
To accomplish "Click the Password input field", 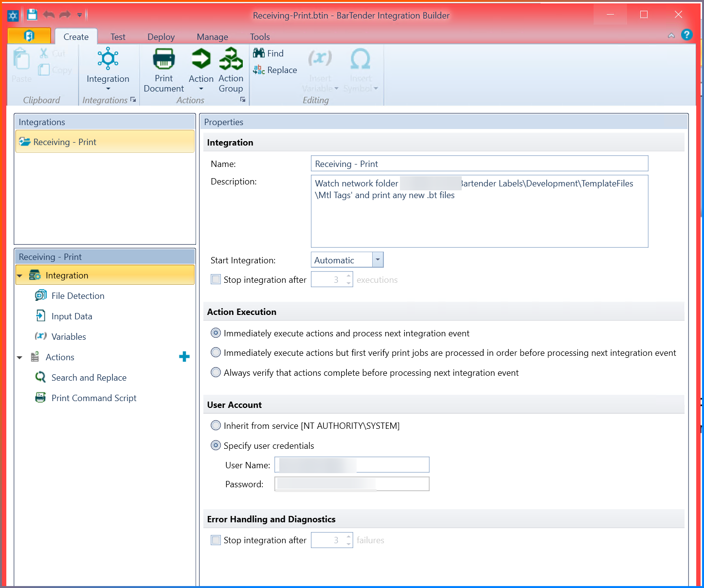I will click(352, 484).
